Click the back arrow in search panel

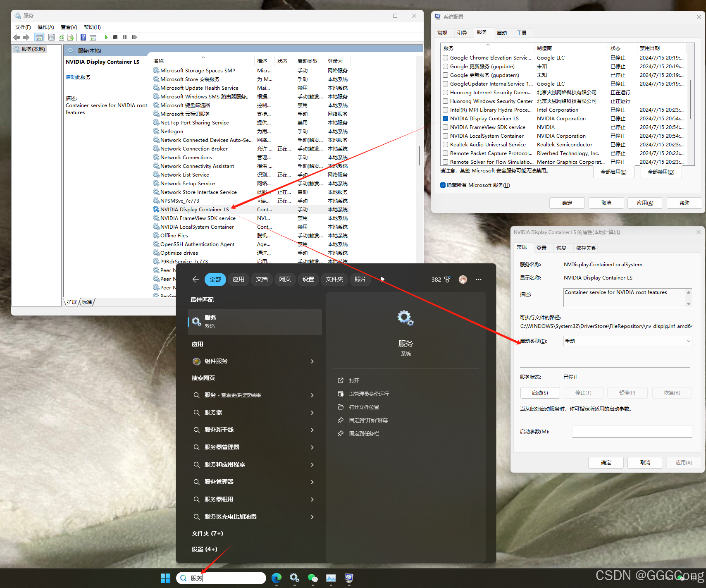[196, 280]
